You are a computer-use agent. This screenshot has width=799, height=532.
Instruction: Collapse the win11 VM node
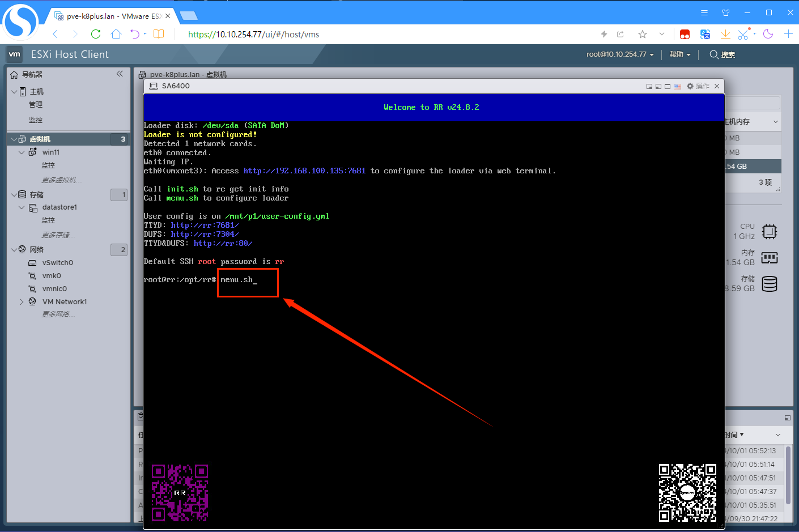(22, 152)
